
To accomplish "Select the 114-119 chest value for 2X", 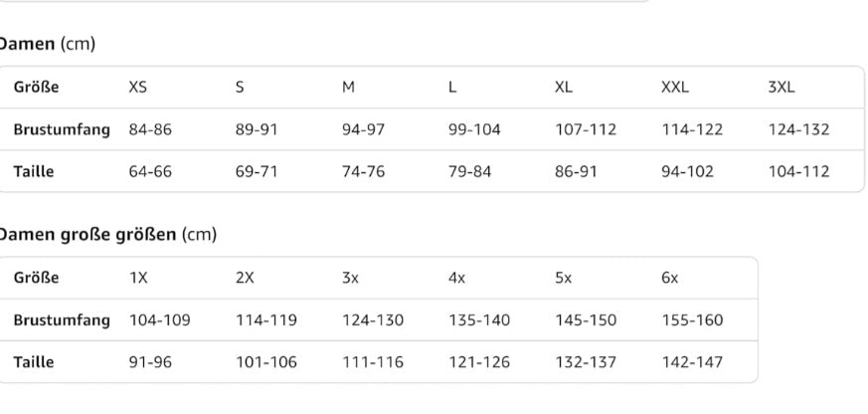I will tap(266, 320).
